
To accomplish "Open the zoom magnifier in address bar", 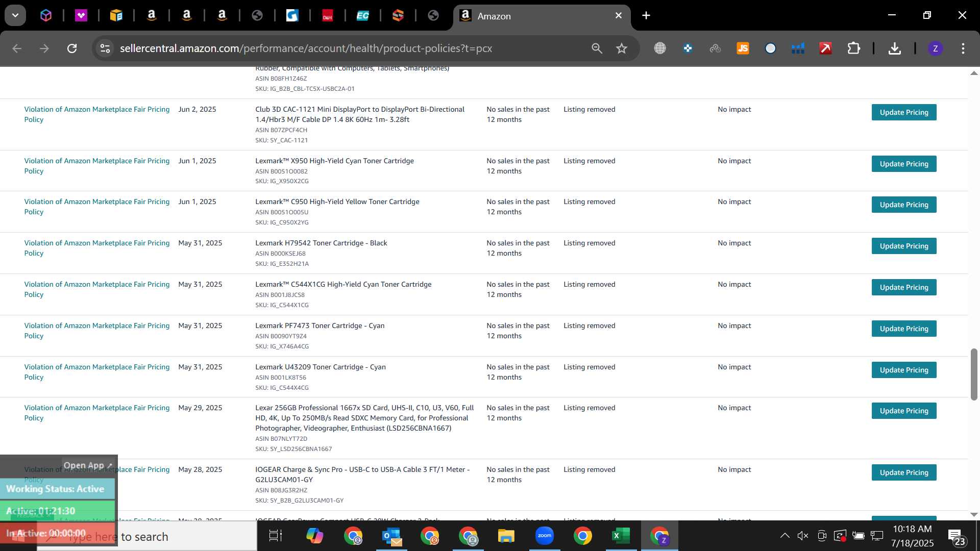I will [597, 48].
